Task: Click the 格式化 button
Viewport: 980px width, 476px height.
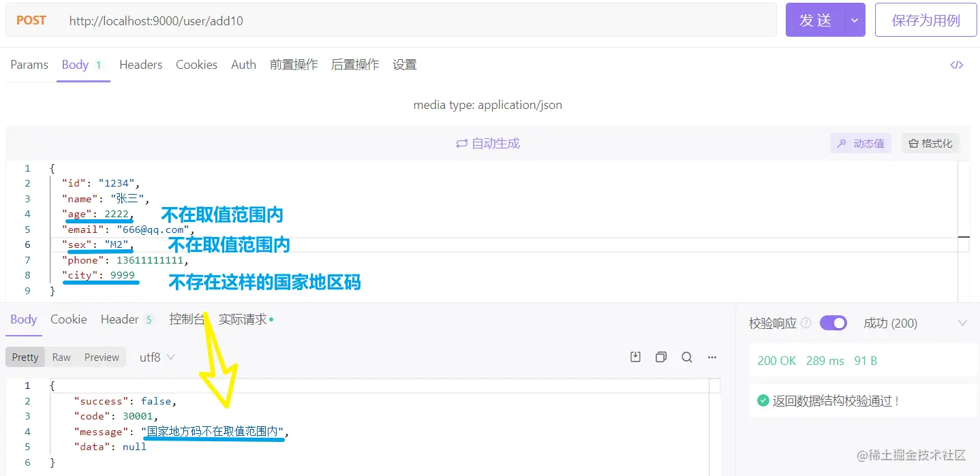Action: tap(930, 144)
